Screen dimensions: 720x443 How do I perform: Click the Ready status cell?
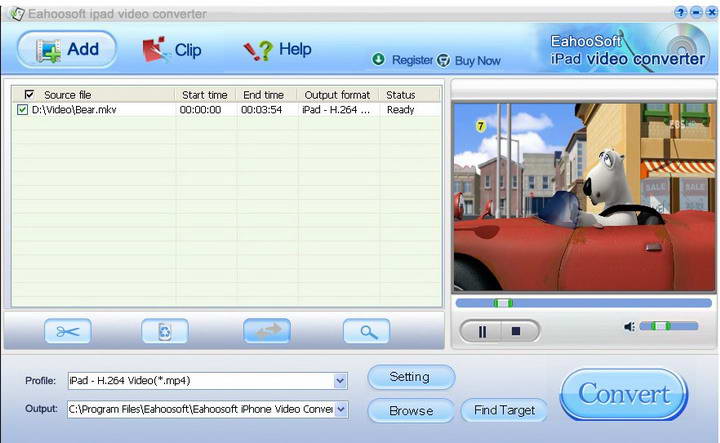click(400, 110)
